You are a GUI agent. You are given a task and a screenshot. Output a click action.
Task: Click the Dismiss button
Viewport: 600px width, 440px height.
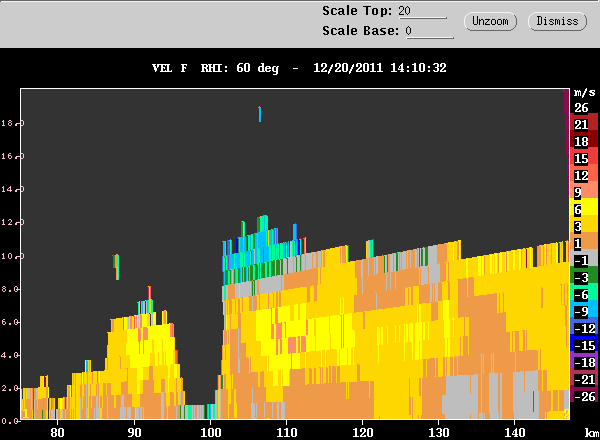tap(557, 21)
